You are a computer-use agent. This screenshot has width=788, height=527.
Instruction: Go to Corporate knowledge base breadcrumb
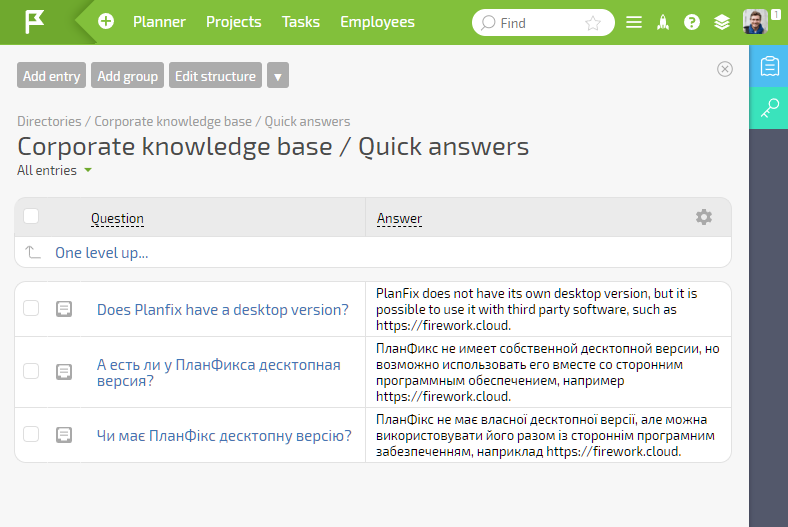click(173, 122)
